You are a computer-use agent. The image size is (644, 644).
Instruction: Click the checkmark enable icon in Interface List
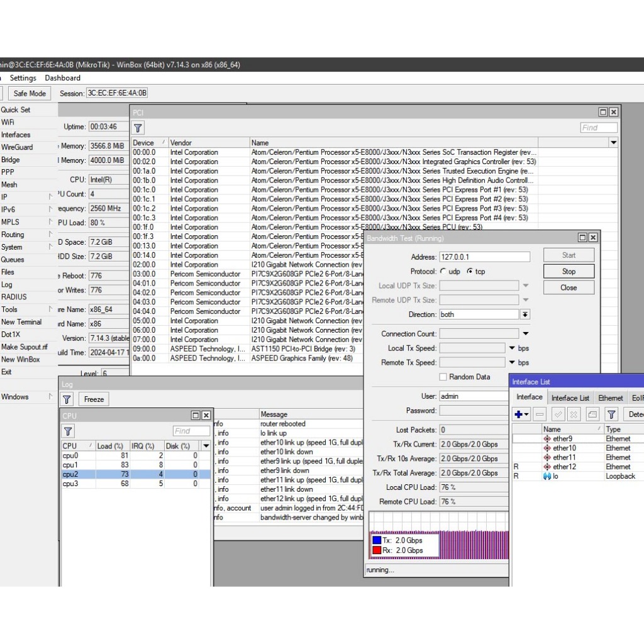(558, 414)
